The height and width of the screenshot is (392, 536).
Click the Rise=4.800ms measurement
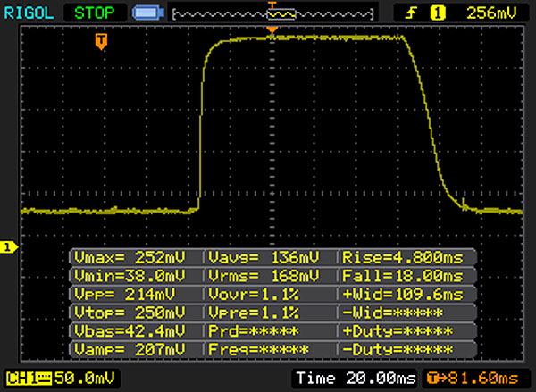(x=403, y=257)
